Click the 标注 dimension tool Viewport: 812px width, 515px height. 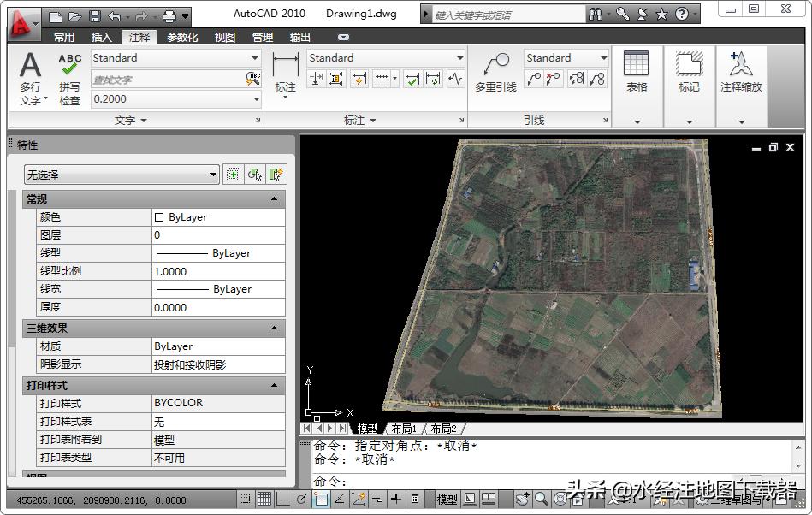click(285, 72)
